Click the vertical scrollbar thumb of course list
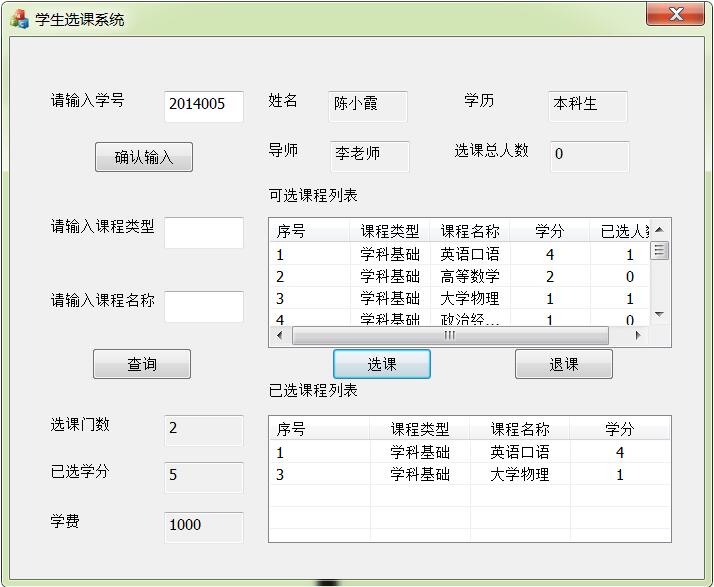This screenshot has height=587, width=714. [659, 250]
